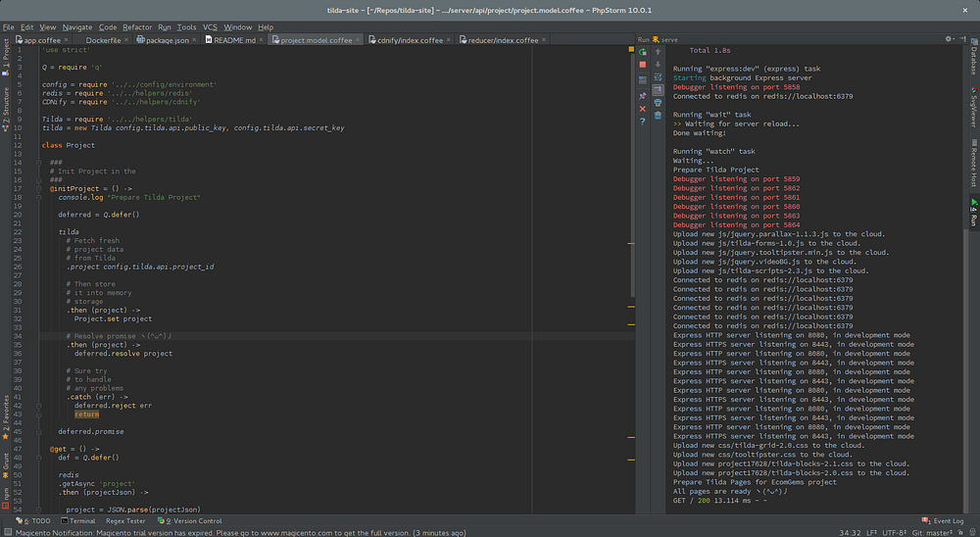Switch to cdnify/index.coffee tab
This screenshot has width=980, height=537.
coord(410,40)
